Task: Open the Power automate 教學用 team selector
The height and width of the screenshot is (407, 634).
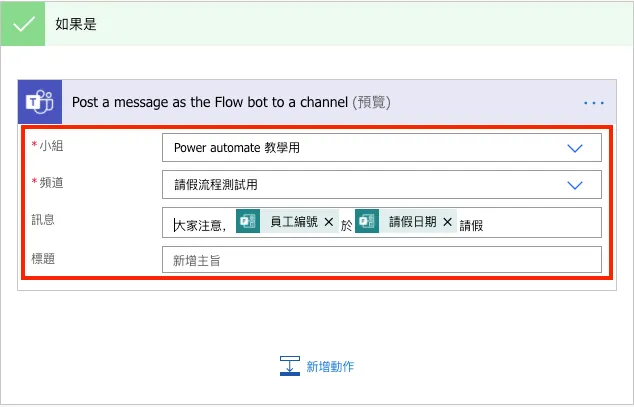Action: (382, 148)
